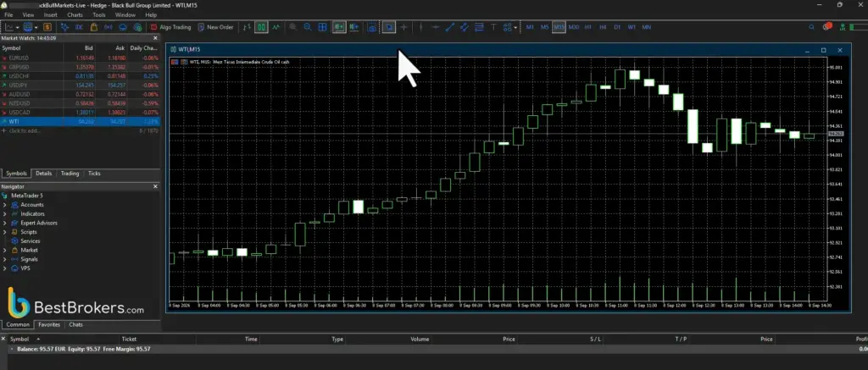Open the Market shopping bag toolbar icon
The height and width of the screenshot is (370, 868).
[x=94, y=27]
